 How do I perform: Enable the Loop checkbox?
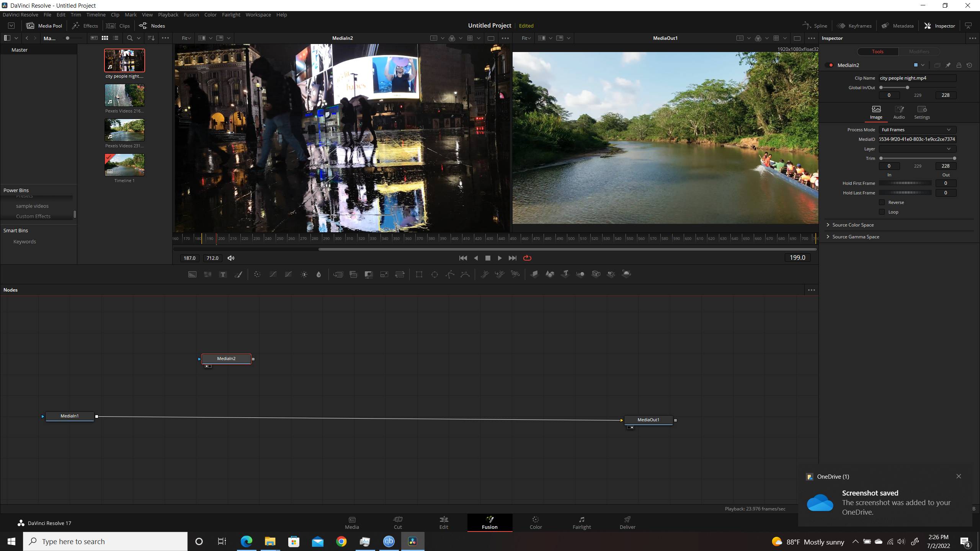point(882,212)
